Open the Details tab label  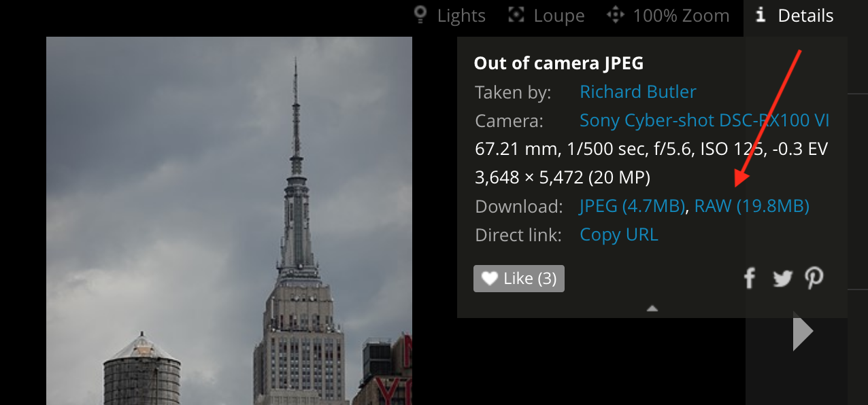[805, 16]
